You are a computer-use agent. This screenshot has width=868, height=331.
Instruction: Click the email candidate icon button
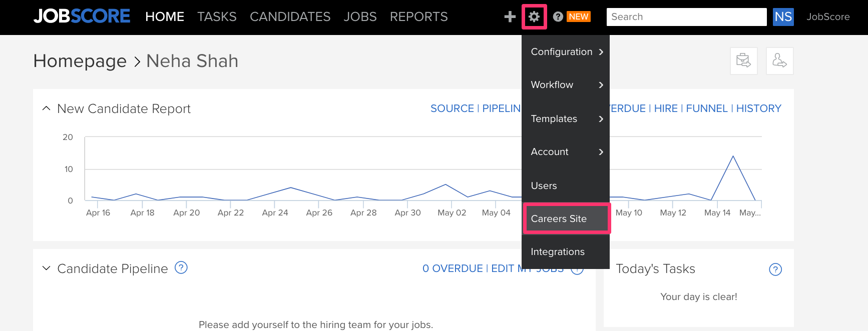click(743, 61)
